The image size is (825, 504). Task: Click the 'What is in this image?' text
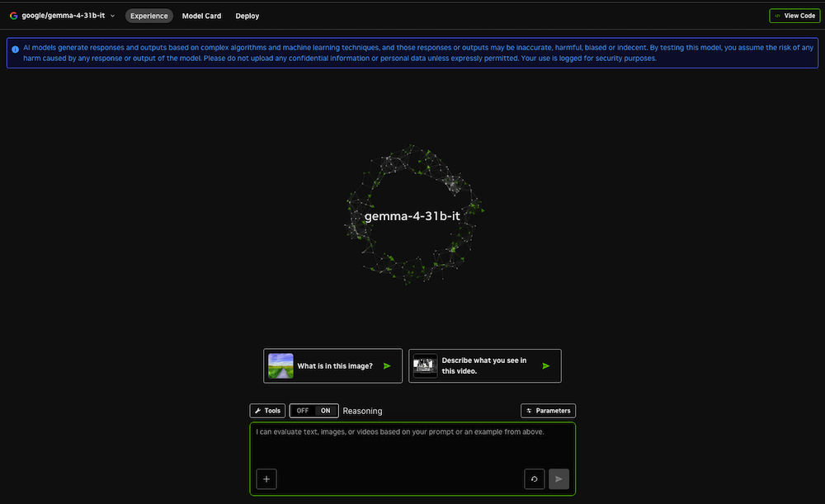pos(335,366)
